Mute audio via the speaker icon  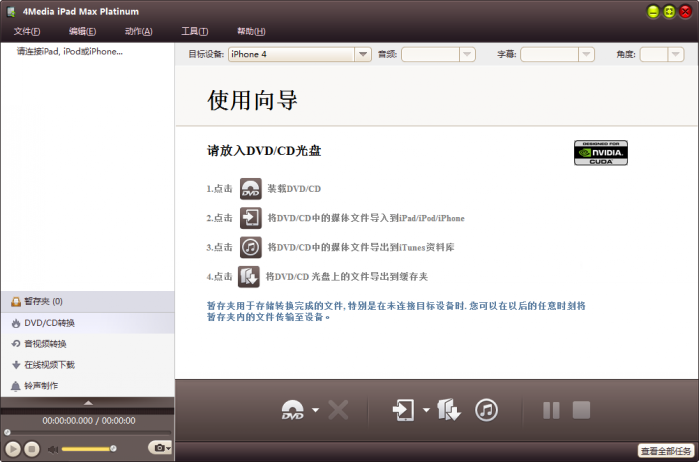pos(53,449)
